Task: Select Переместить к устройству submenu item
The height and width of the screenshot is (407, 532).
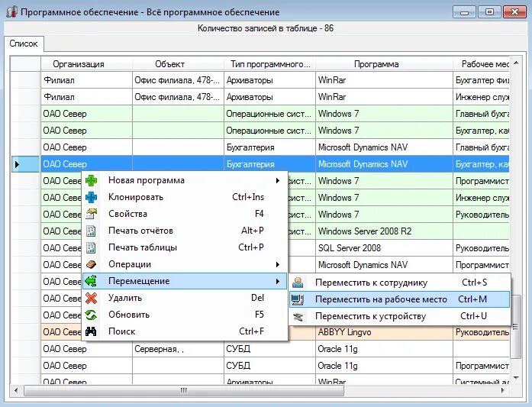Action: pyautogui.click(x=400, y=316)
